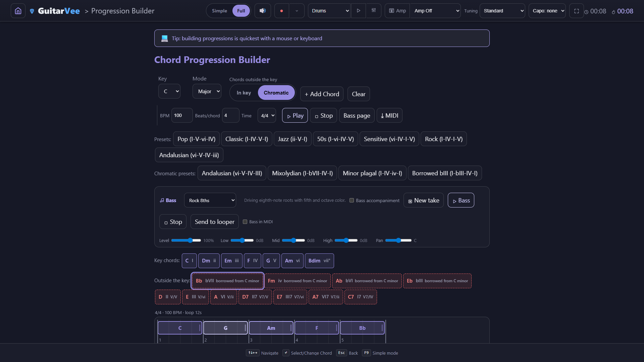Apply Pop (I-V-vi-IV) preset
Image resolution: width=644 pixels, height=362 pixels.
click(x=196, y=139)
